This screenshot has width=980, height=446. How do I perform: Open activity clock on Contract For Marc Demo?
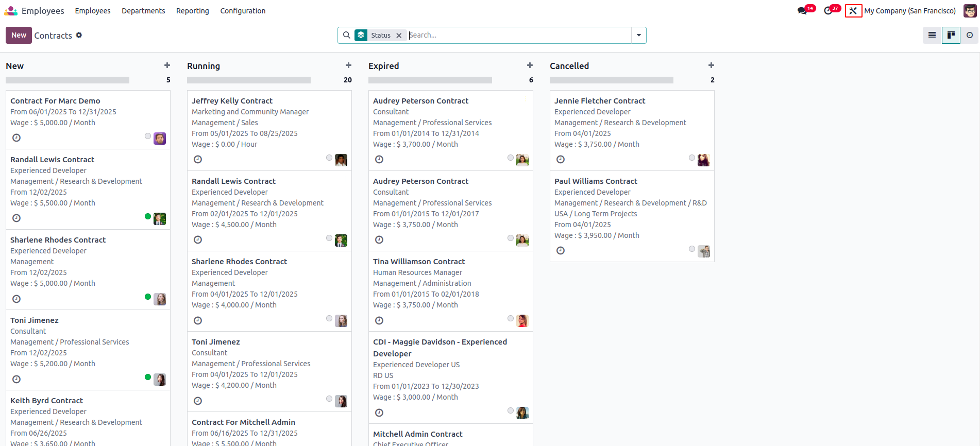click(x=16, y=138)
